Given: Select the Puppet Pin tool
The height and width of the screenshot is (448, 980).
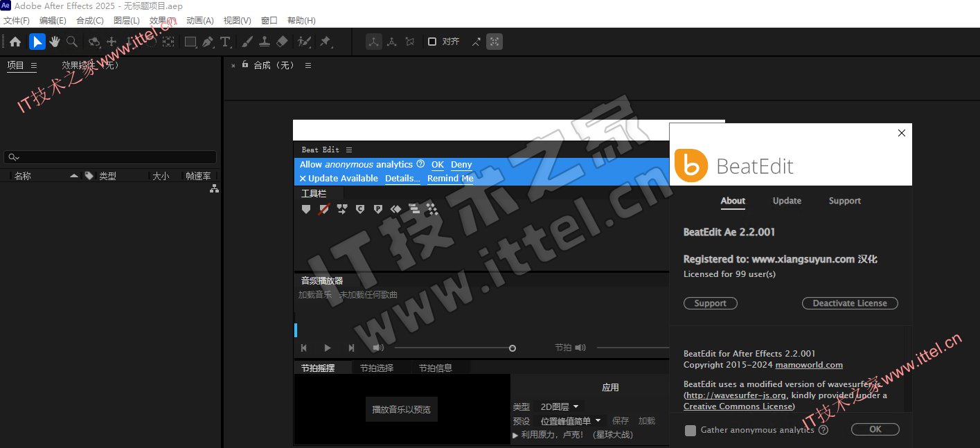Looking at the screenshot, I should [326, 42].
